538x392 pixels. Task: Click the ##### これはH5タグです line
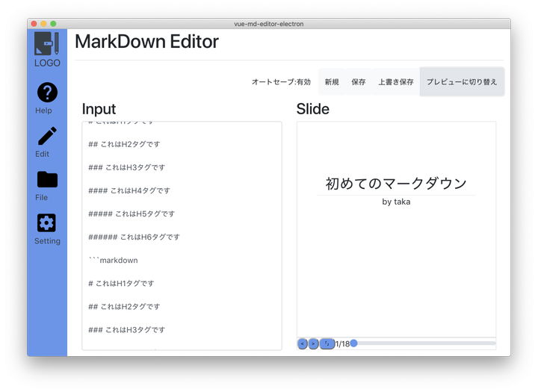[x=132, y=214]
